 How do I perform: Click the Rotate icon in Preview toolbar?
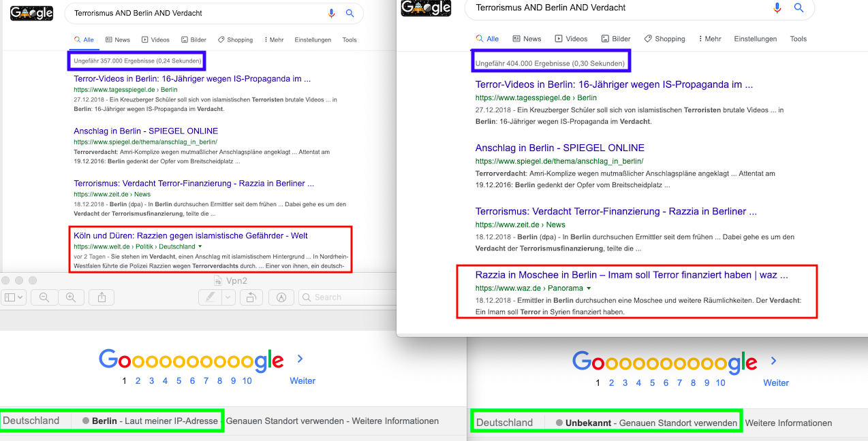pos(251,297)
